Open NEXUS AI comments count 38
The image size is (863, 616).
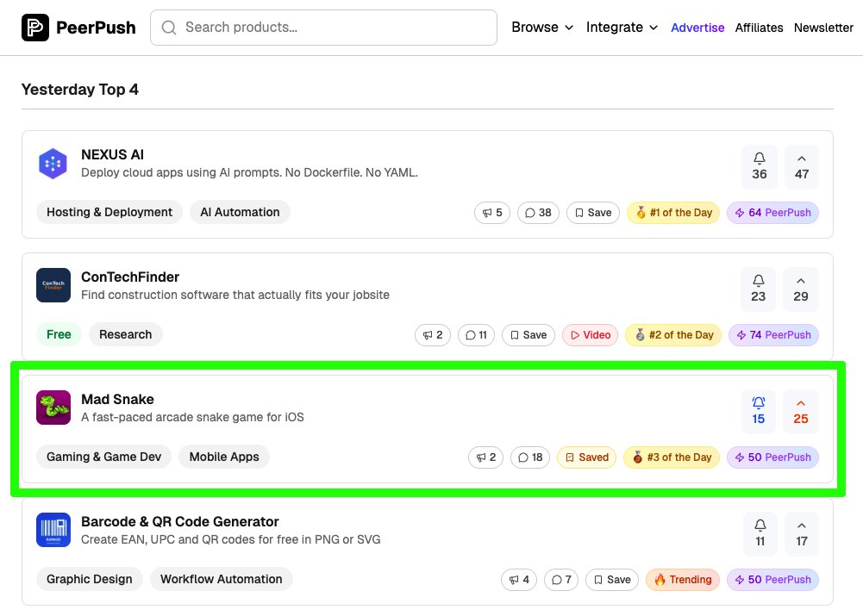[538, 213]
